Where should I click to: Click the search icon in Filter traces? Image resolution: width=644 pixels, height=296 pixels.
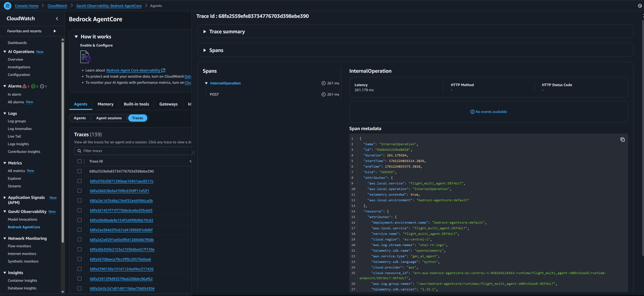79,151
